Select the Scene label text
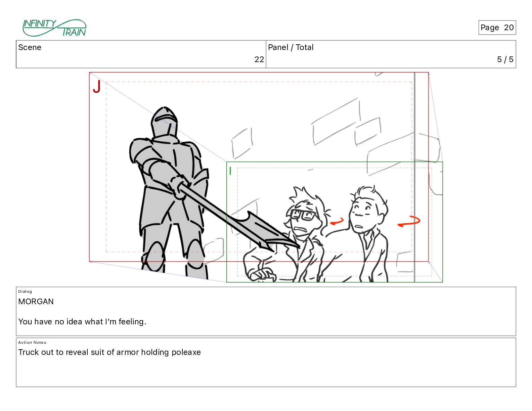This screenshot has height=411, width=532. [x=30, y=47]
